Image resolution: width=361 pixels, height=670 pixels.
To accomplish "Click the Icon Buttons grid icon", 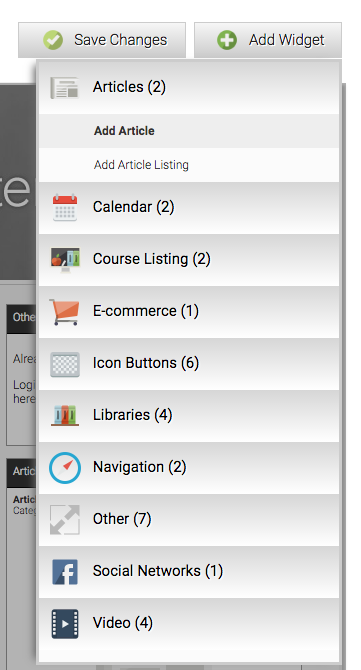I will point(65,364).
